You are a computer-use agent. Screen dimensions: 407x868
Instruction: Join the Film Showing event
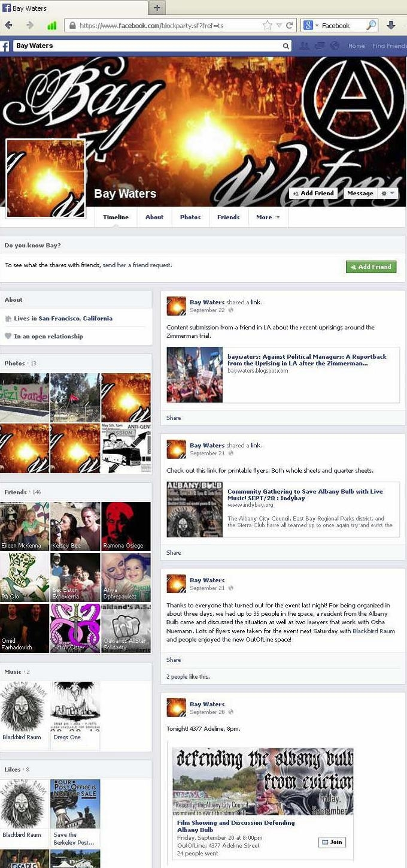[x=332, y=842]
